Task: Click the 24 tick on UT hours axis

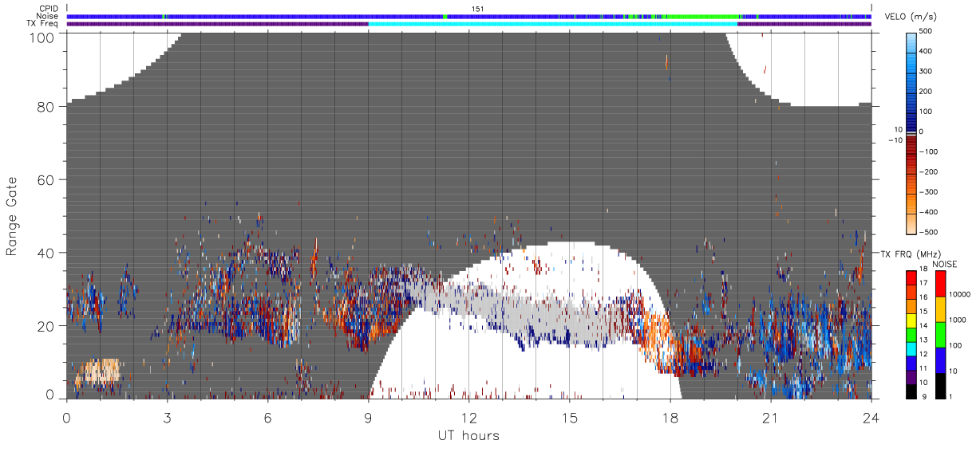Action: click(871, 417)
